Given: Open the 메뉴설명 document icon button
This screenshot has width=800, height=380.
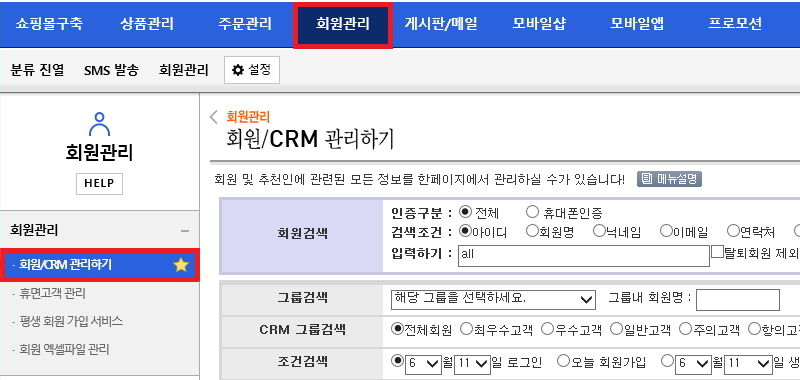Looking at the screenshot, I should tap(669, 179).
